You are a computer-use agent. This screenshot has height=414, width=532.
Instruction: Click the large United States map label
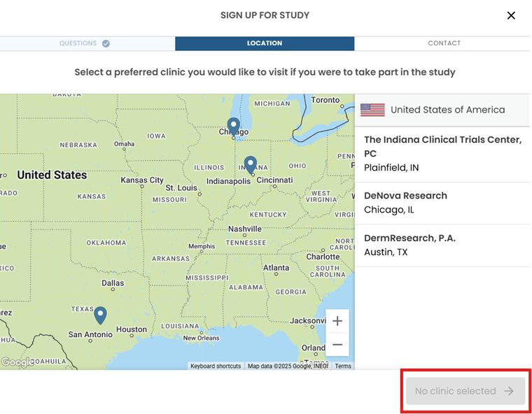[x=52, y=175]
